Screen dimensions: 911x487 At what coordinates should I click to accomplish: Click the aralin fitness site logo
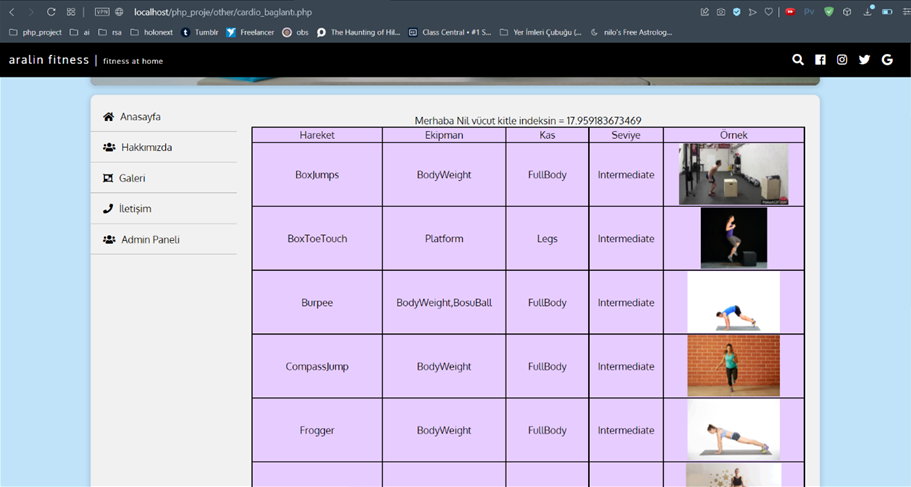pyautogui.click(x=49, y=60)
